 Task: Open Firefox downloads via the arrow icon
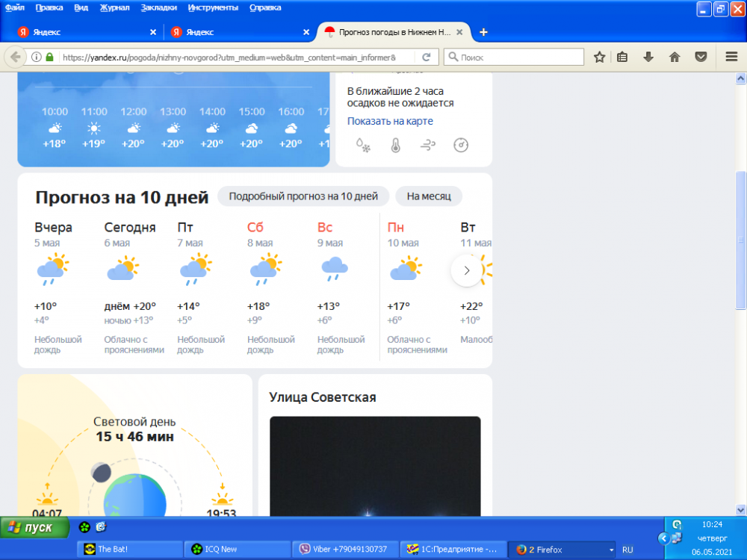point(648,57)
